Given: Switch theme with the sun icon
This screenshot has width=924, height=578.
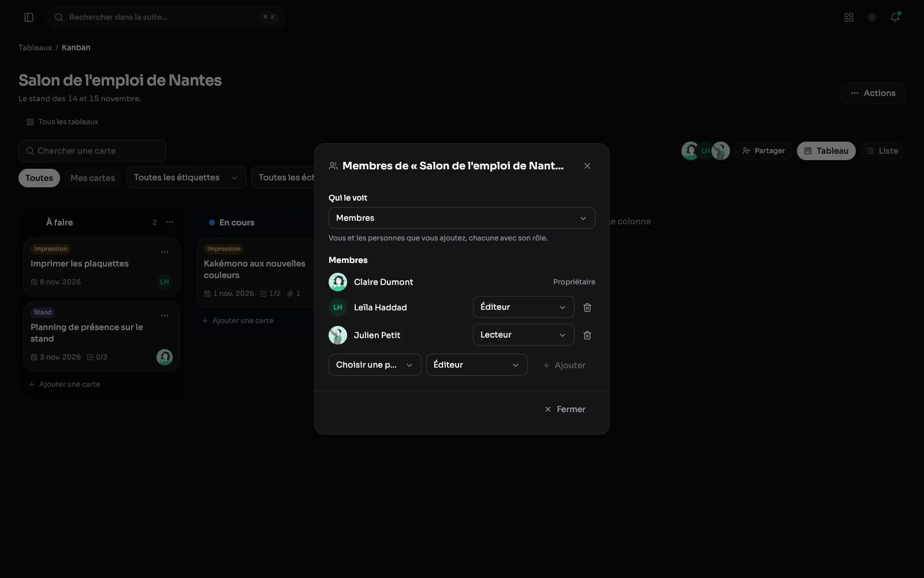Looking at the screenshot, I should 872,17.
